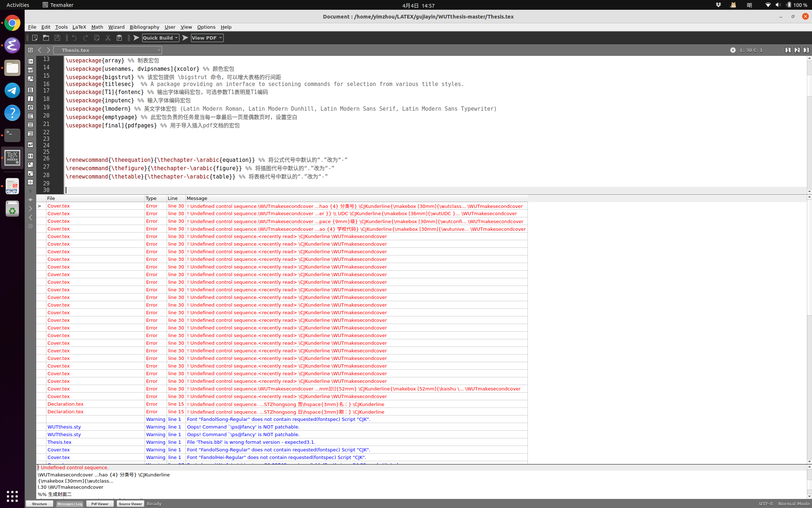Toggle the stop compilation icon
Screen dimensions: 812x508
click(30, 226)
